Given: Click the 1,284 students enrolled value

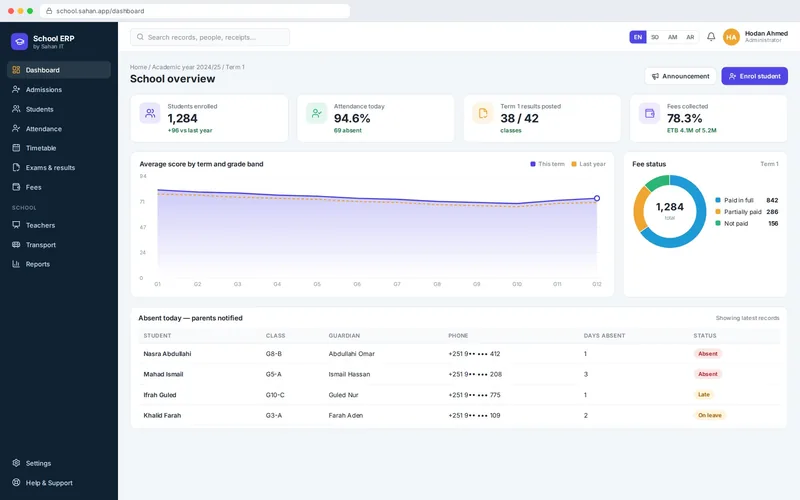Looking at the screenshot, I should 183,118.
